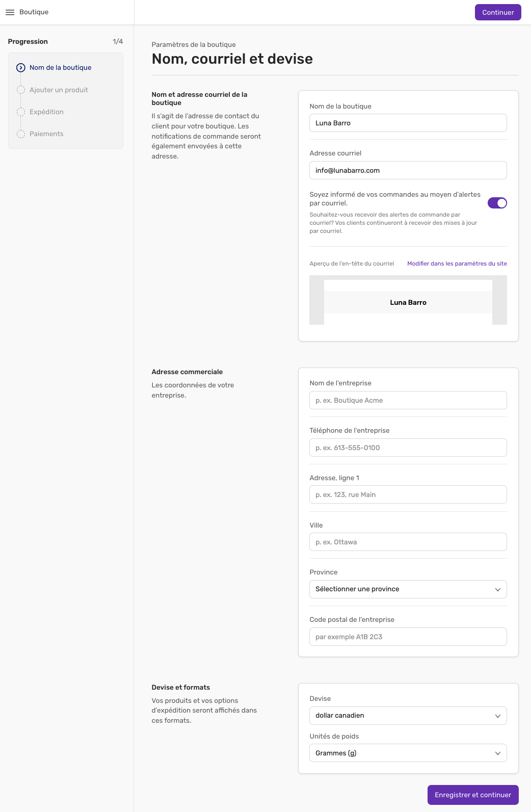
Task: Click the Continuer button at top
Action: [x=498, y=12]
